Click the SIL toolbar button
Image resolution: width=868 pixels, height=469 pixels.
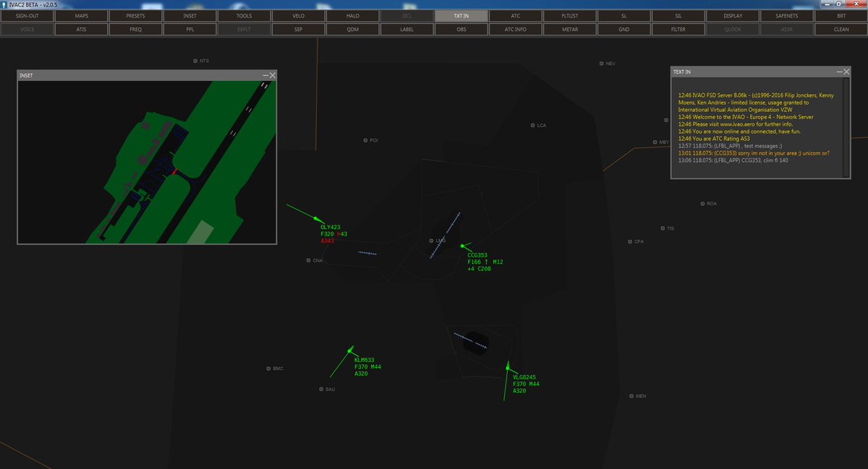(x=678, y=15)
